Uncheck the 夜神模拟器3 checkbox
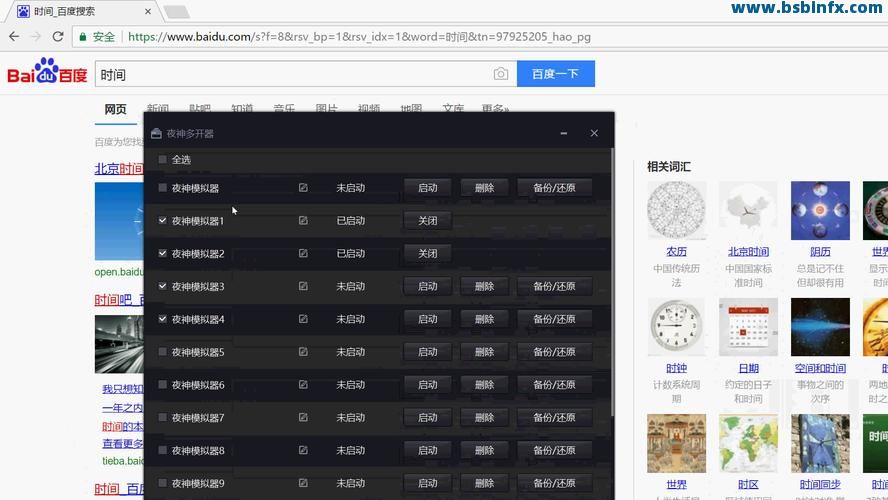888x500 pixels. 163,286
